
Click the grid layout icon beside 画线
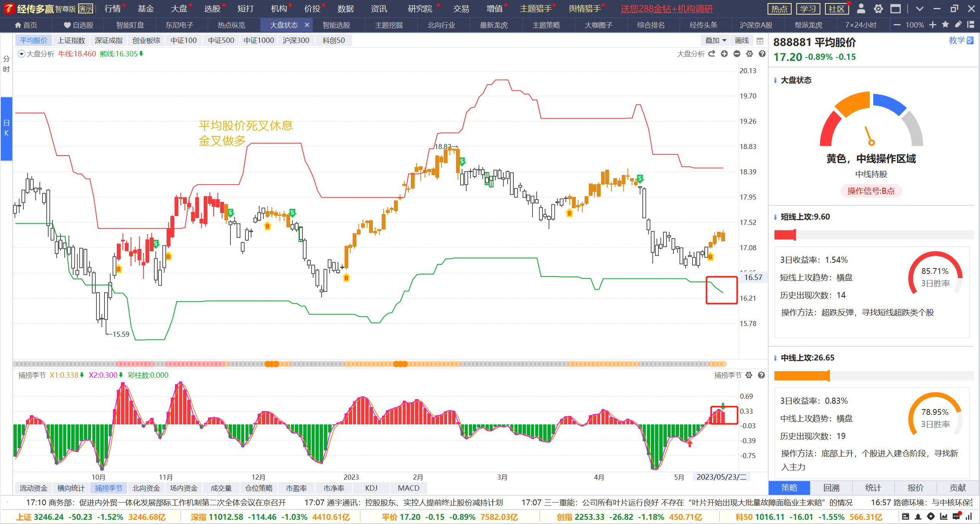(760, 41)
